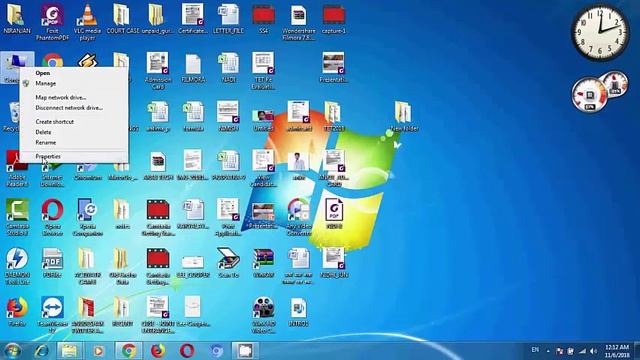Select the COURT CASE folder
This screenshot has height=360, width=640.
(122, 19)
